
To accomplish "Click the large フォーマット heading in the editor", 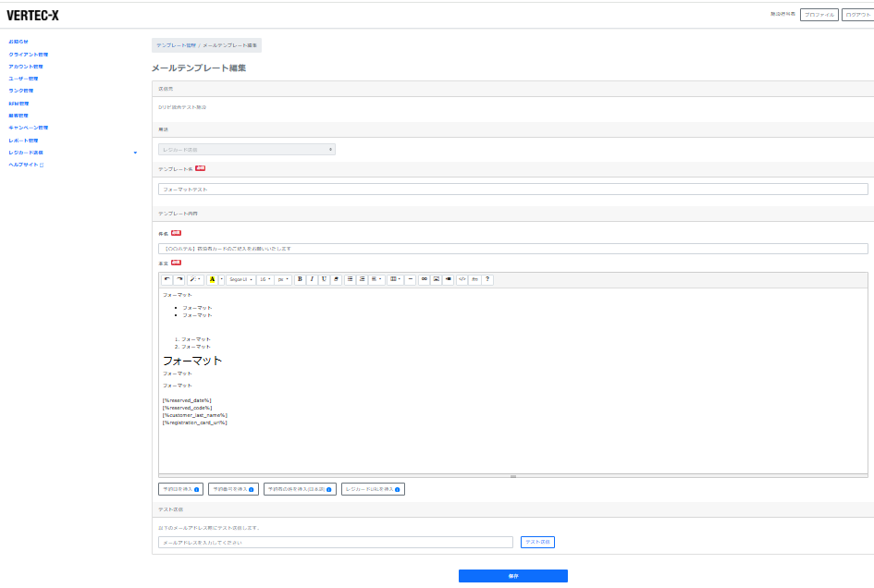I will pos(192,361).
